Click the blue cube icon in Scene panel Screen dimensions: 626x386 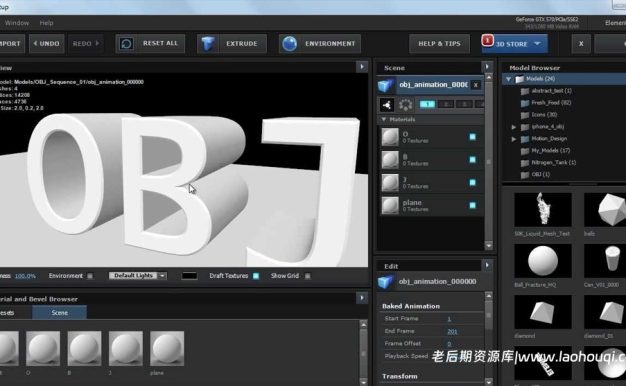tap(386, 85)
